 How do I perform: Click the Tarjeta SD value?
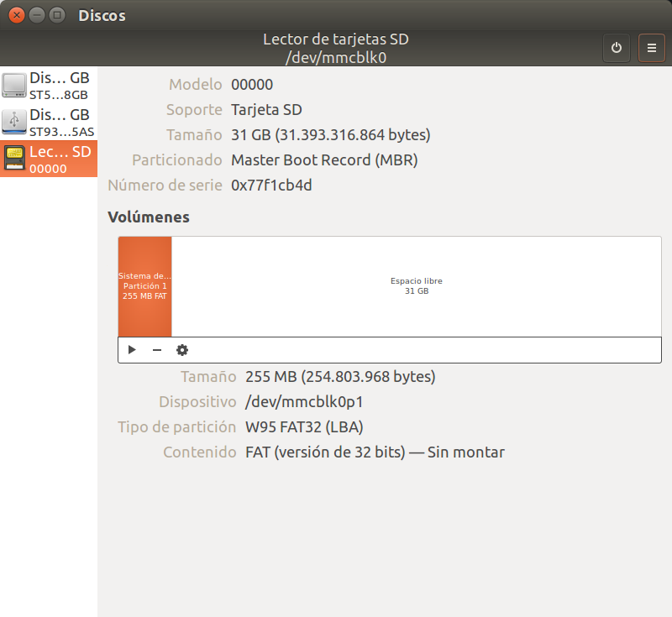[266, 110]
